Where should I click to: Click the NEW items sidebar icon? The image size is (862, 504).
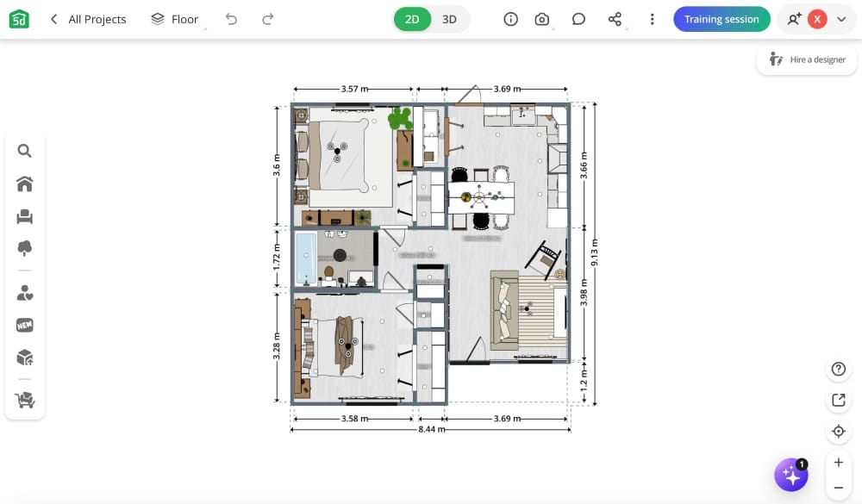pyautogui.click(x=24, y=324)
